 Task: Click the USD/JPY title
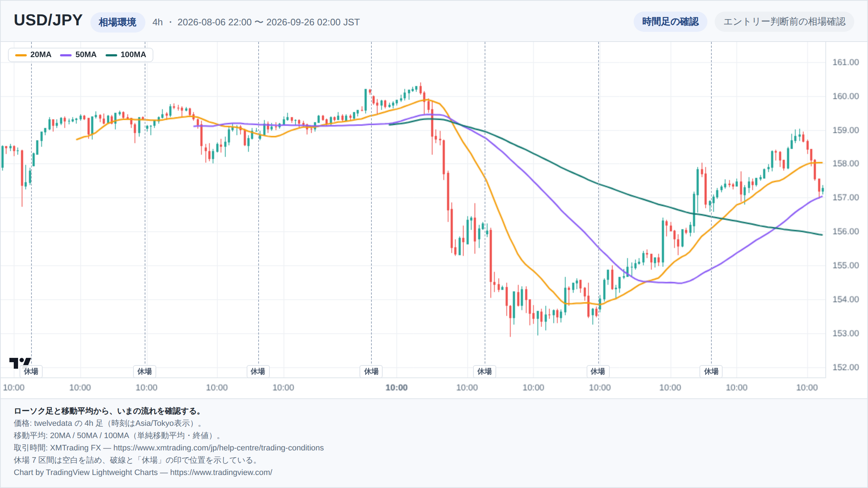tap(48, 20)
